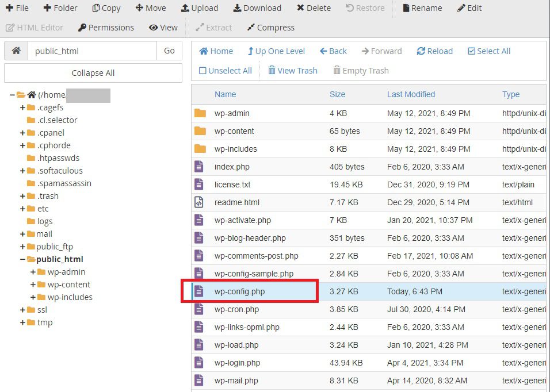Expand wp-content in the folder tree
Viewport: 550px width, 392px height.
pyautogui.click(x=33, y=285)
